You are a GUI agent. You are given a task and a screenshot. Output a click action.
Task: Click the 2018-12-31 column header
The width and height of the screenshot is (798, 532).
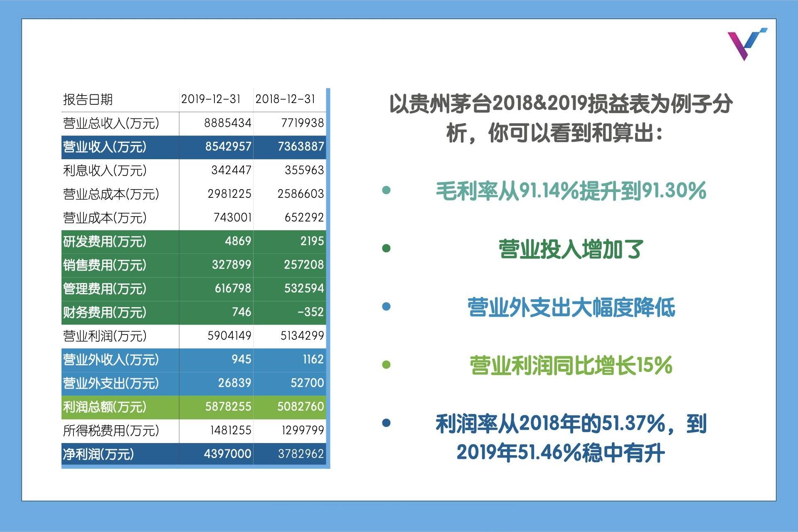pyautogui.click(x=285, y=99)
